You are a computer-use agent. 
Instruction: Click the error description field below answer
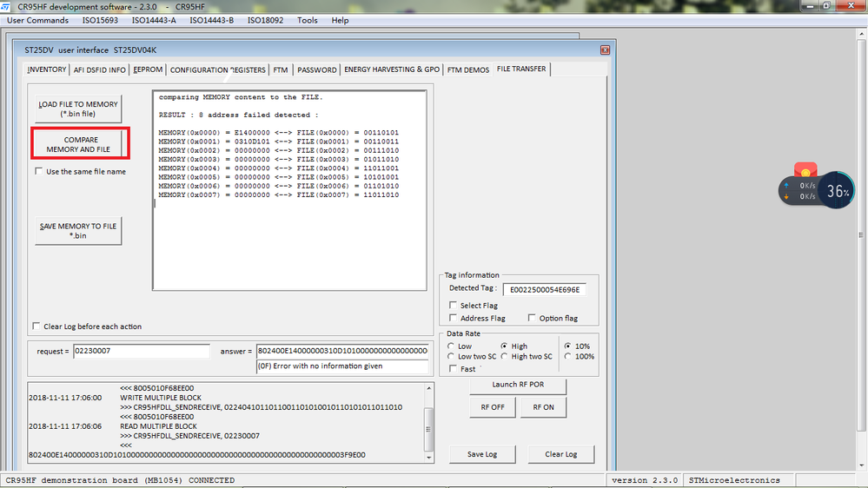tap(342, 366)
